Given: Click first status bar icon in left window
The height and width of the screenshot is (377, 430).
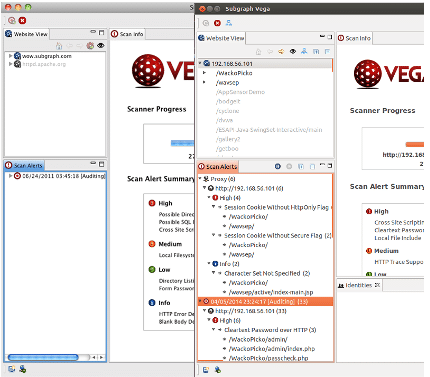Looking at the screenshot, I should click(12, 369).
